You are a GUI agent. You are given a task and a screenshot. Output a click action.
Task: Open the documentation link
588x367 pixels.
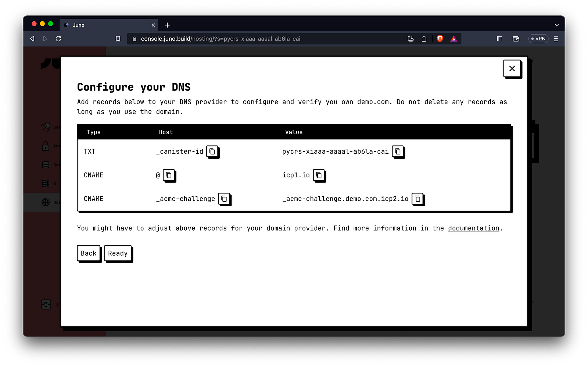click(x=473, y=228)
